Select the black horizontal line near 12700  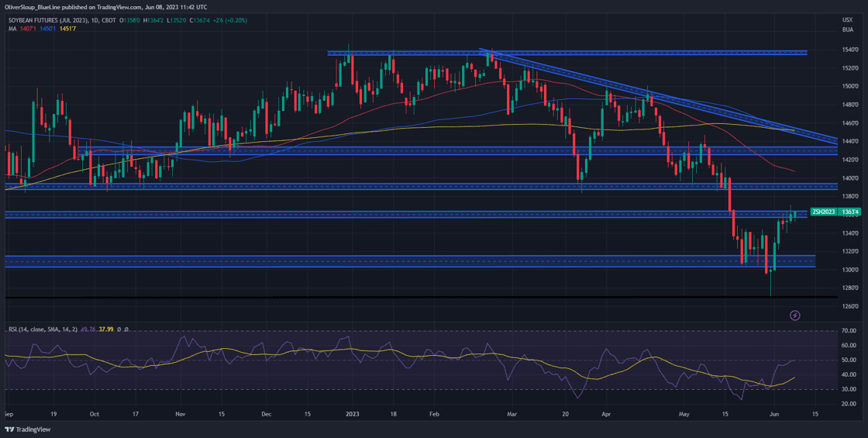pos(421,298)
